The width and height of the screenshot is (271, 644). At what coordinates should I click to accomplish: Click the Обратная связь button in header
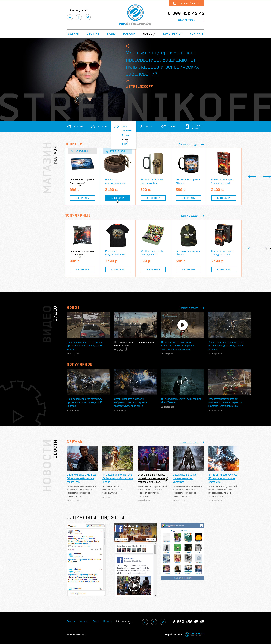[186, 20]
